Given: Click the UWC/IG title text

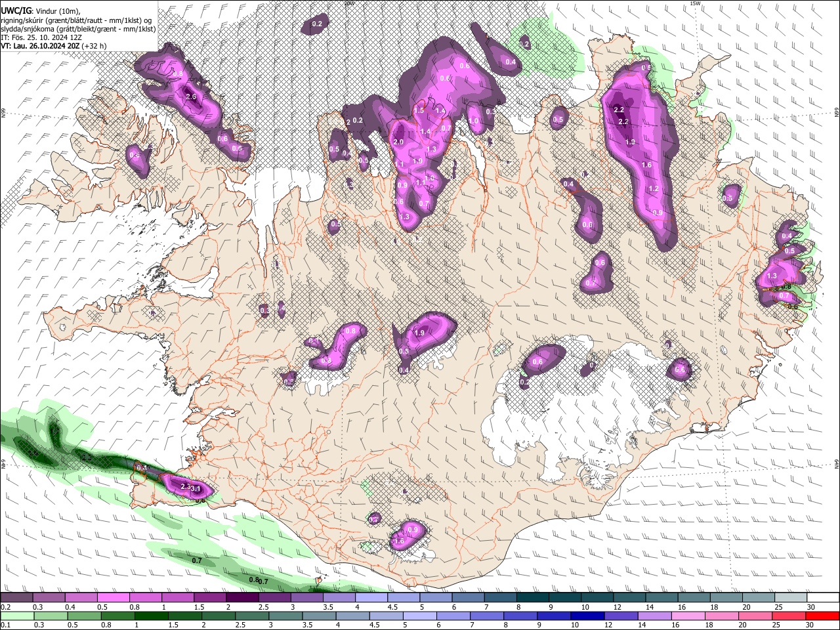Looking at the screenshot, I should coord(16,10).
